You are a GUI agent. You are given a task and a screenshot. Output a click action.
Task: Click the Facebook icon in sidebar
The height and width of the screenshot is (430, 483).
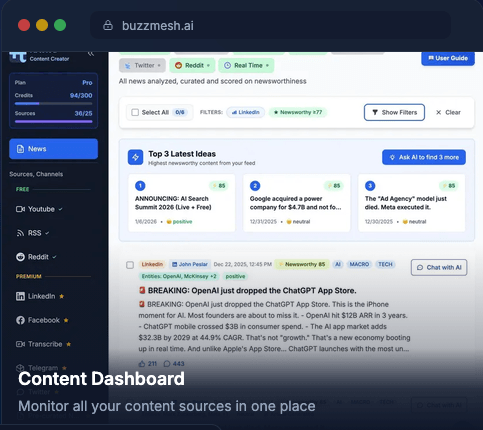pyautogui.click(x=20, y=320)
